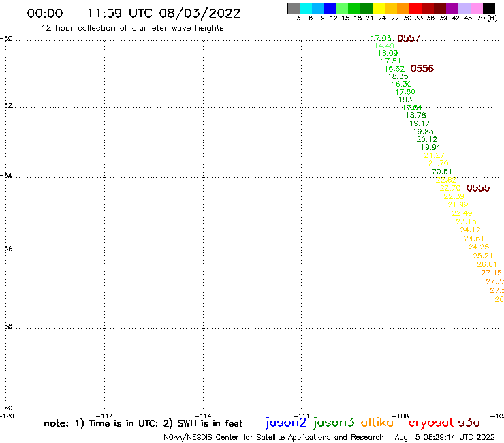Click the 19.83 wave height value
The image size is (504, 443).
(x=424, y=132)
